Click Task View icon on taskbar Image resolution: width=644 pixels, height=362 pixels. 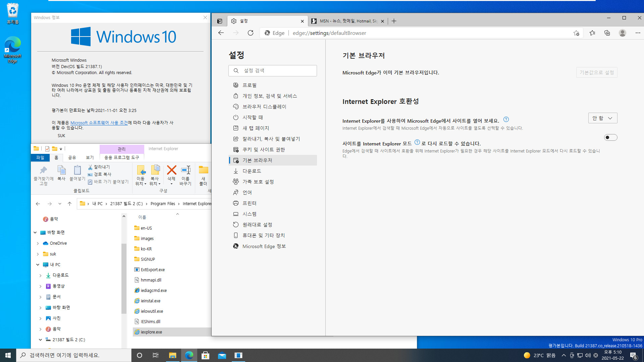[155, 355]
